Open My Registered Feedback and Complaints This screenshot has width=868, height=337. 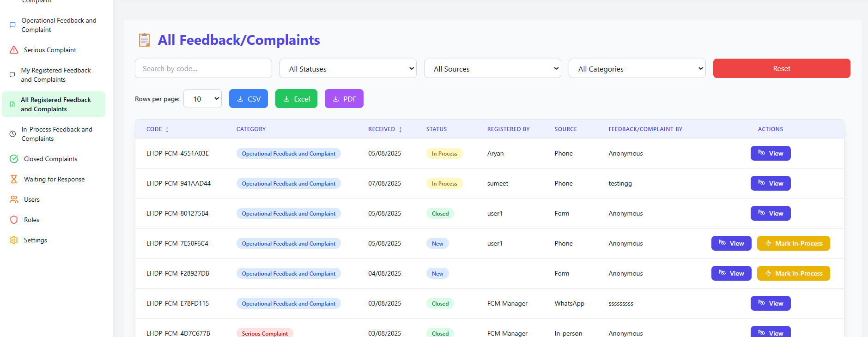click(x=56, y=75)
